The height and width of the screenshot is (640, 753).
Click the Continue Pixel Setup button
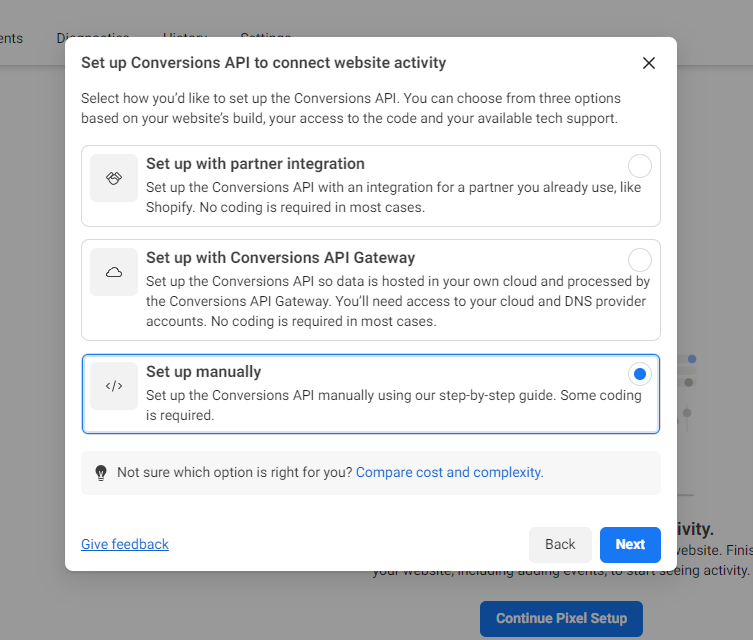(x=561, y=618)
